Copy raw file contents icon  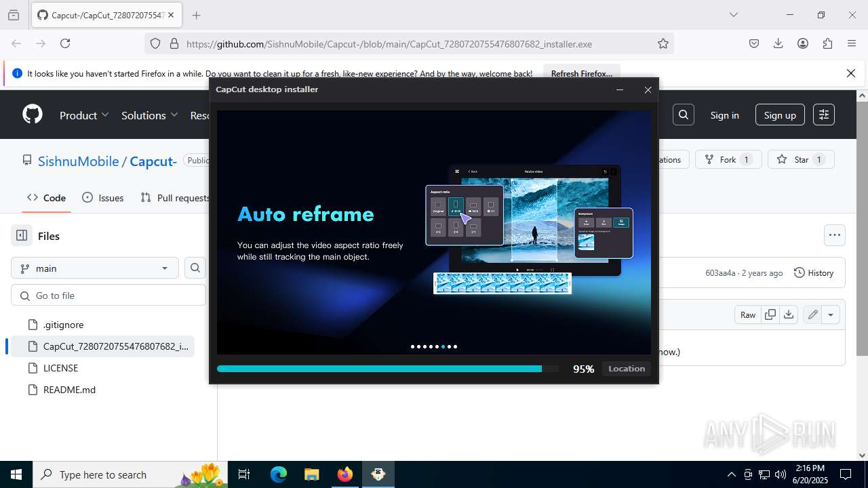coord(770,314)
